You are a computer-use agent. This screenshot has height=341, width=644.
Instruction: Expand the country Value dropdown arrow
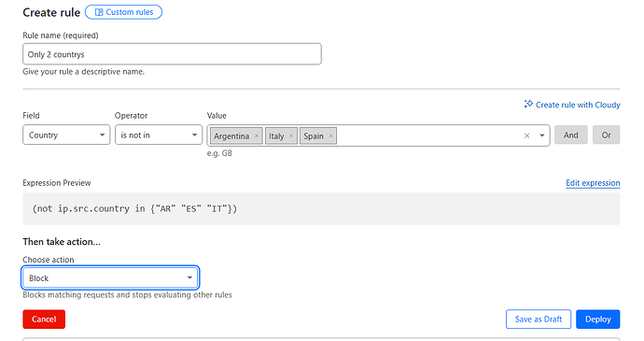pos(541,135)
